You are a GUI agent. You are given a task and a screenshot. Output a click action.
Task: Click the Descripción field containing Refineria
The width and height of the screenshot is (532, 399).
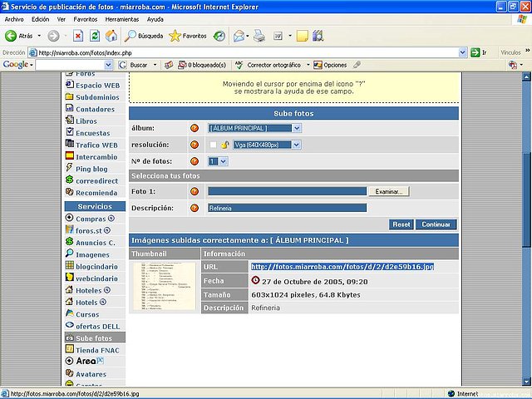287,208
